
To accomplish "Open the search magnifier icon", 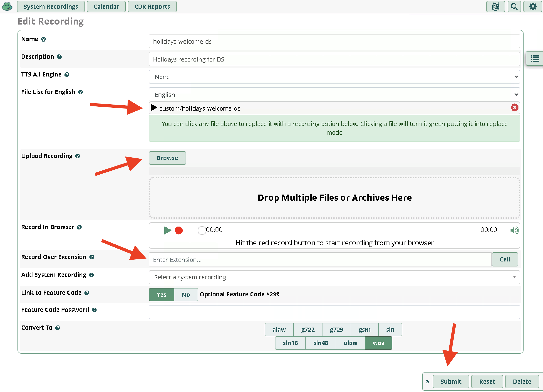I will 514,6.
